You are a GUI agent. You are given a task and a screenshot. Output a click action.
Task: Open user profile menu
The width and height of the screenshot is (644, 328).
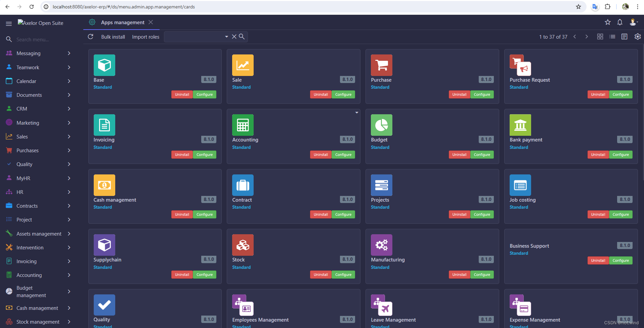coord(634,22)
